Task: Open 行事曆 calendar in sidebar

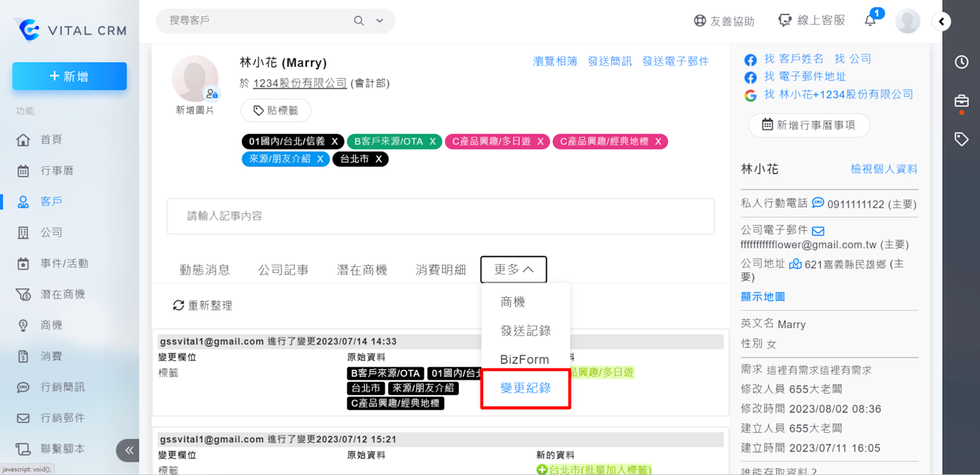Action: [57, 171]
